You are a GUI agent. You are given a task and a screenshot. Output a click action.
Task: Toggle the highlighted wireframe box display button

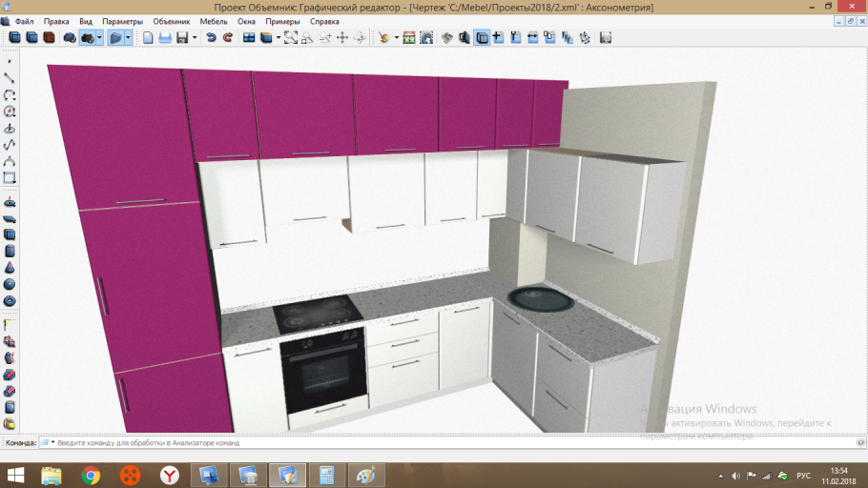pyautogui.click(x=482, y=38)
